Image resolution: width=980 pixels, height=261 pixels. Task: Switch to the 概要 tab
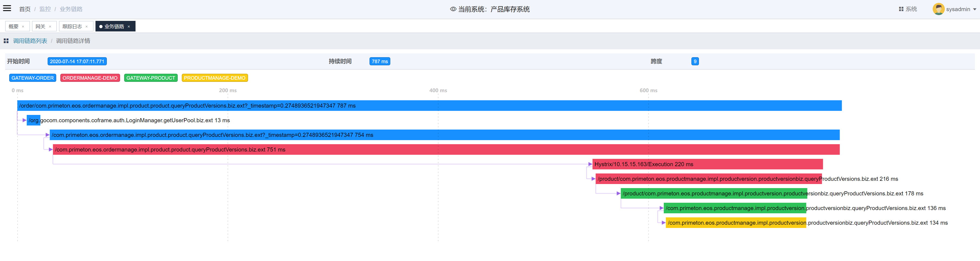pyautogui.click(x=14, y=27)
